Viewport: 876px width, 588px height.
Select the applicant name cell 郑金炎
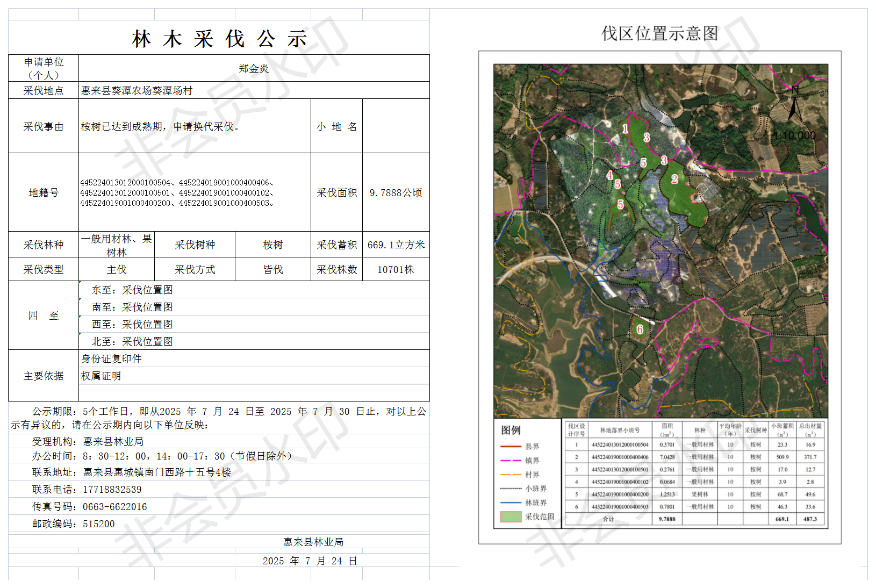[x=254, y=69]
